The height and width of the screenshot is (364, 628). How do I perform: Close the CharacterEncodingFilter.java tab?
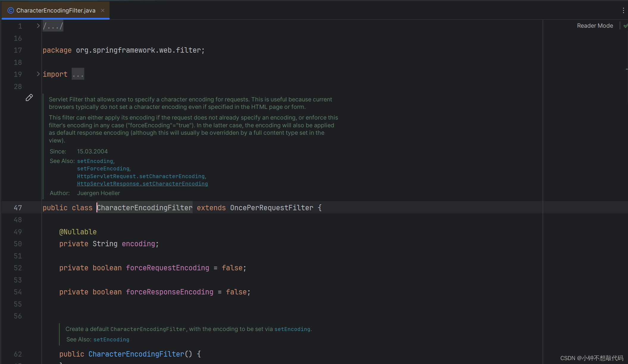[103, 10]
